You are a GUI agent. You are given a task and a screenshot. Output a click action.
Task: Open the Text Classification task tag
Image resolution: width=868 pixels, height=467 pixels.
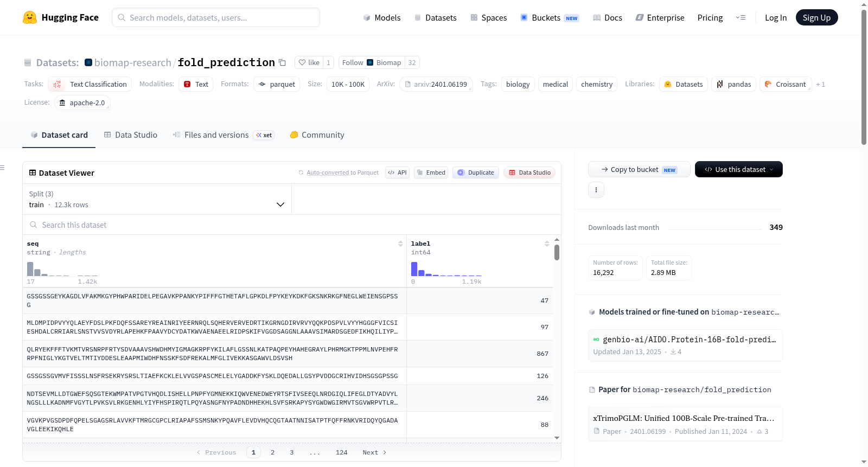[90, 84]
